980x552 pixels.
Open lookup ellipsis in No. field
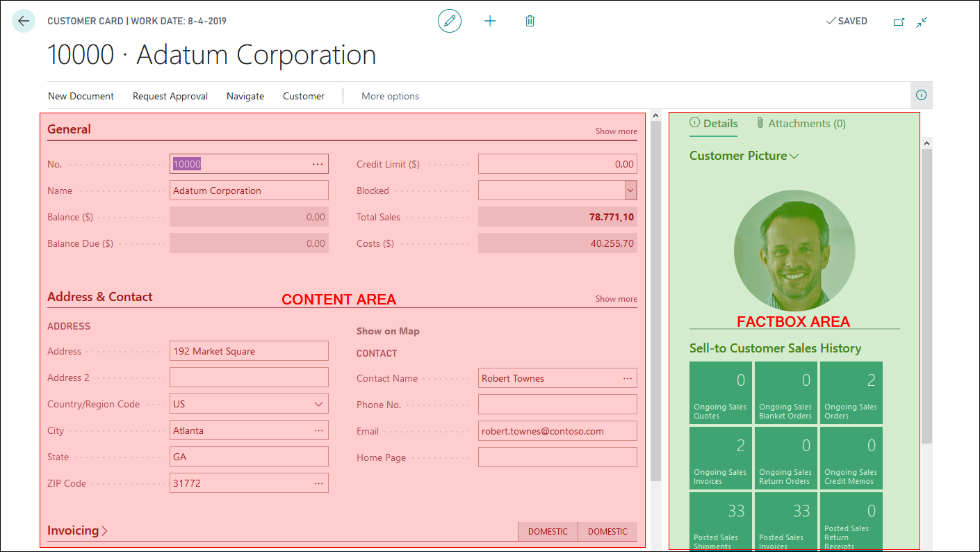pos(318,164)
